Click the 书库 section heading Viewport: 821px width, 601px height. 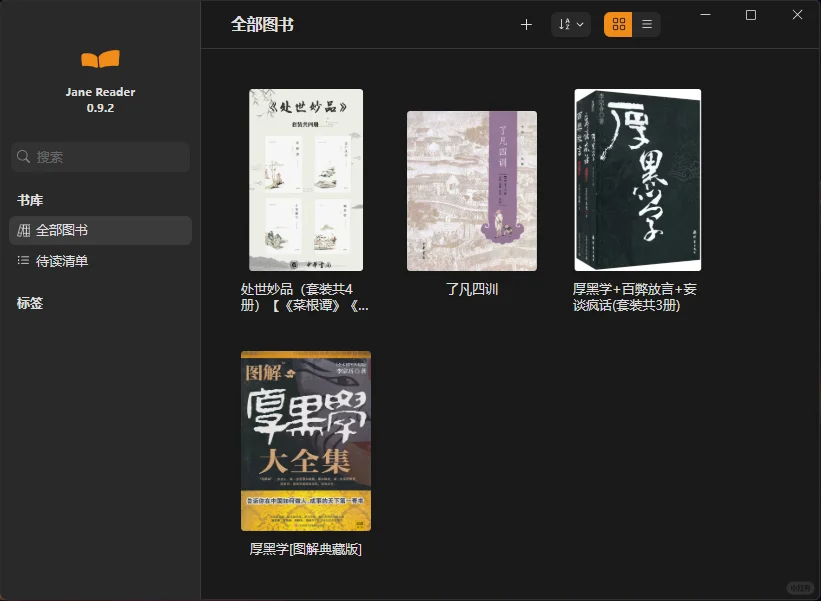30,200
